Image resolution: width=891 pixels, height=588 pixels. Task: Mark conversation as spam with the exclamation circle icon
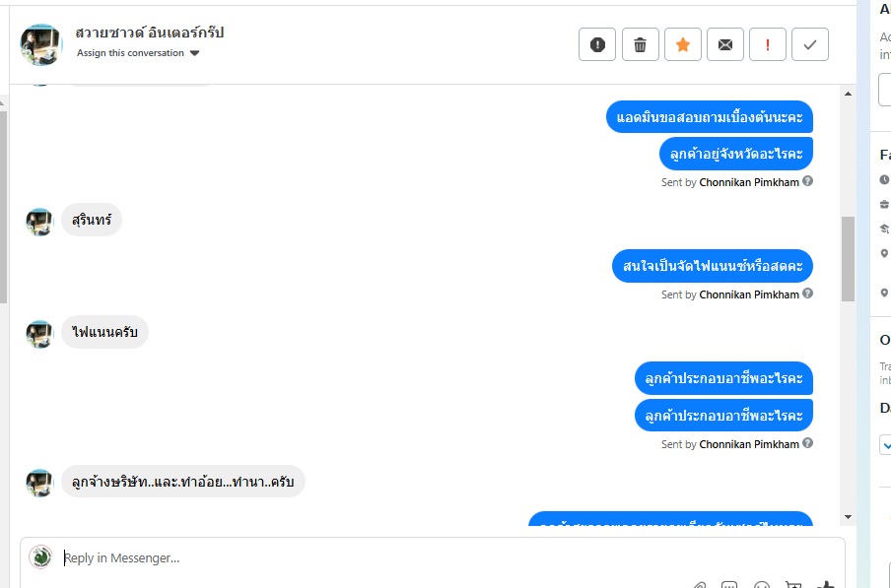click(597, 44)
